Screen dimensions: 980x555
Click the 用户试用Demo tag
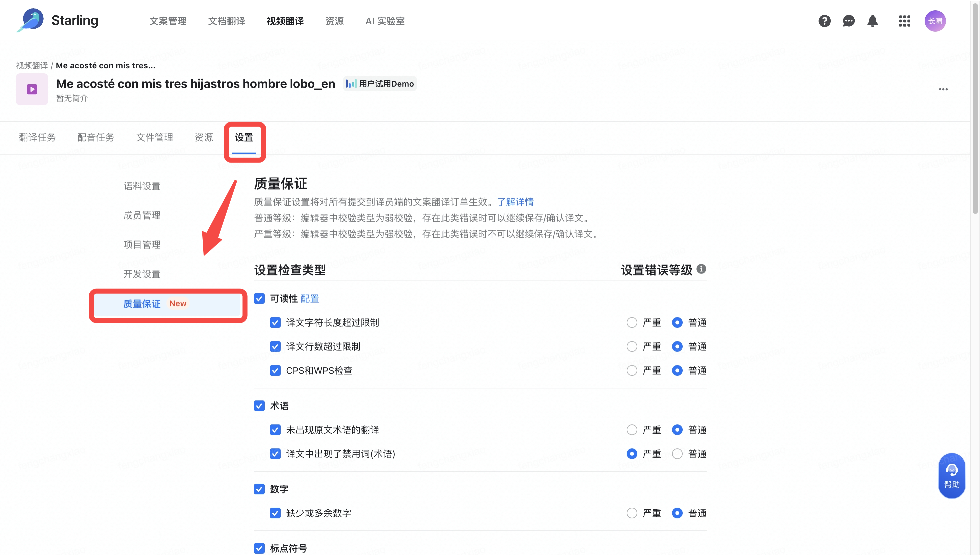pos(380,84)
